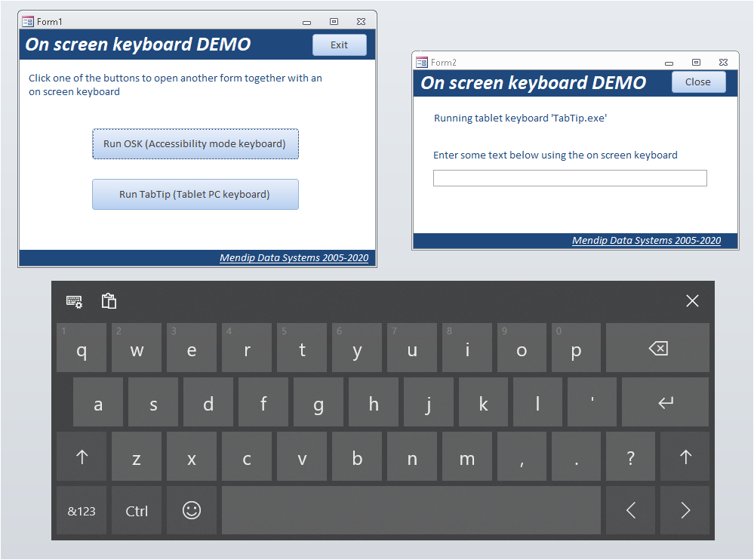The width and height of the screenshot is (754, 560).
Task: Tap the k key
Action: [483, 402]
